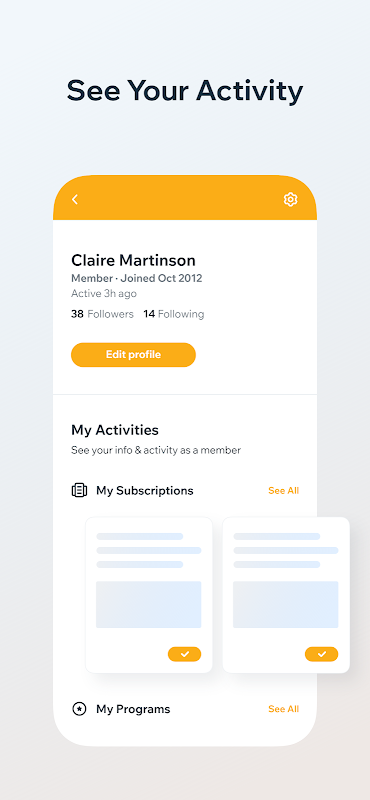Image resolution: width=370 pixels, height=800 pixels.
Task: Click the My Activities heading
Action: [x=115, y=430]
